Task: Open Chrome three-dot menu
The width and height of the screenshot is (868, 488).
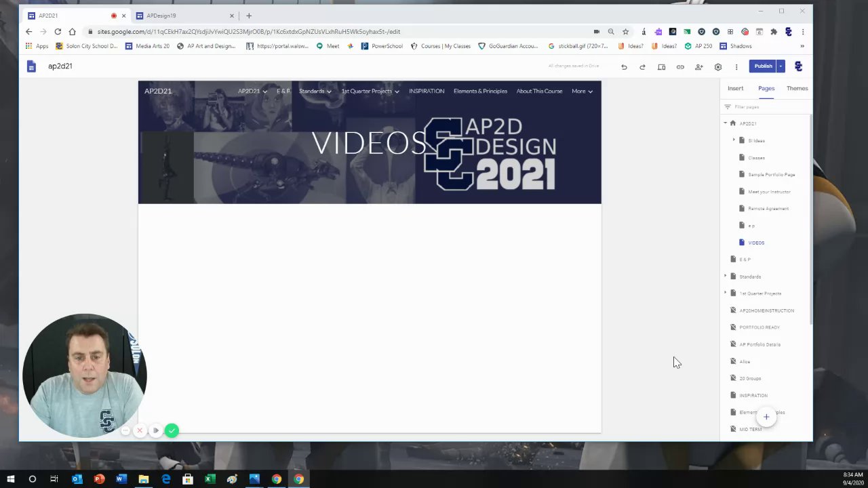Action: (803, 31)
